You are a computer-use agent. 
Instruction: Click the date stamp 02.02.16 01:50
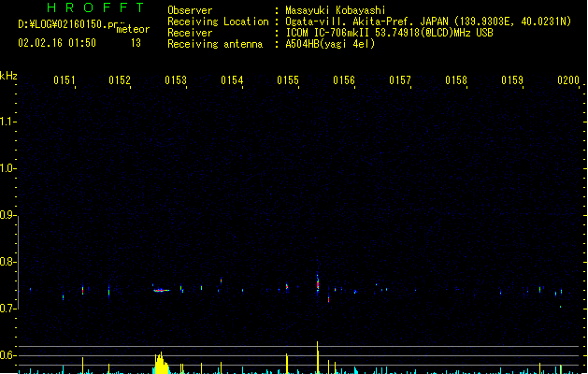coord(57,43)
